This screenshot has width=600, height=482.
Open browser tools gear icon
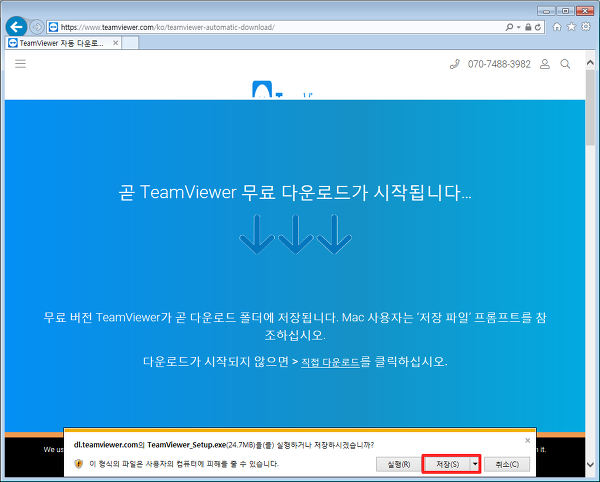click(x=586, y=27)
